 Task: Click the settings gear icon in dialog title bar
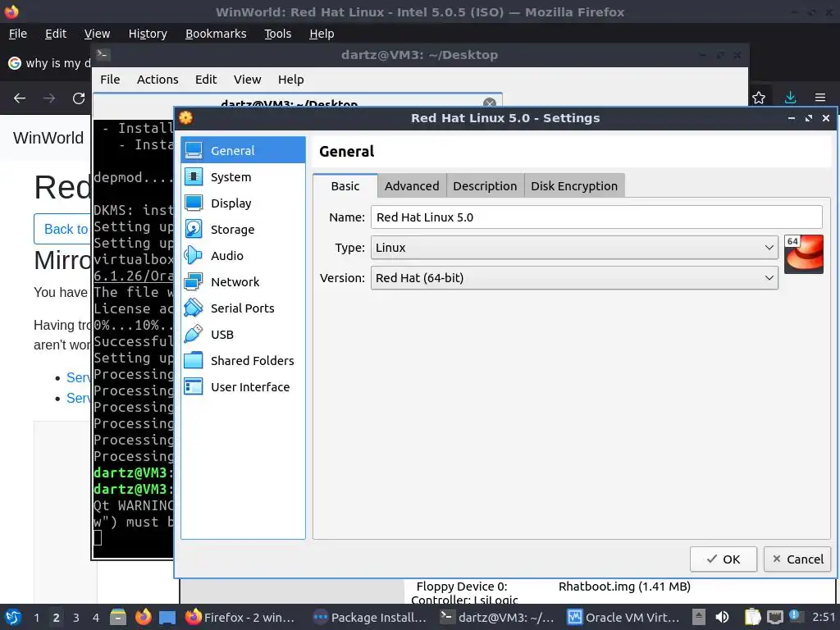[x=186, y=118]
